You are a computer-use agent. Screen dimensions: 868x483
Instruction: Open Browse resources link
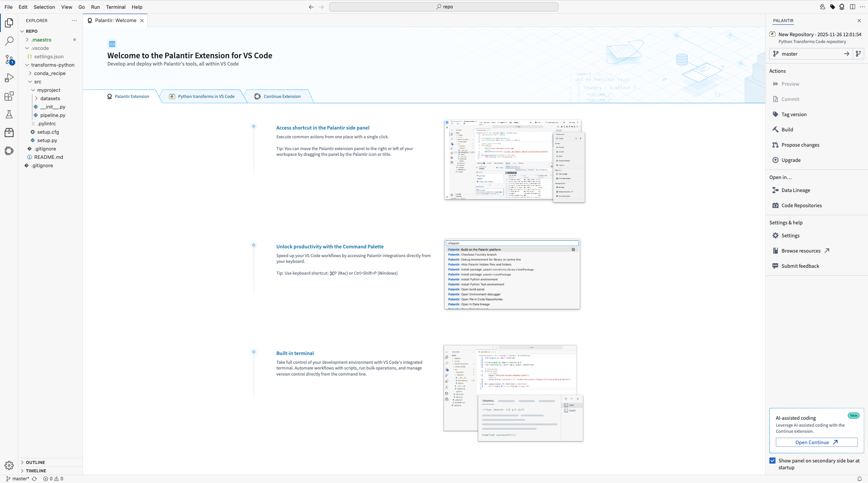tap(801, 251)
